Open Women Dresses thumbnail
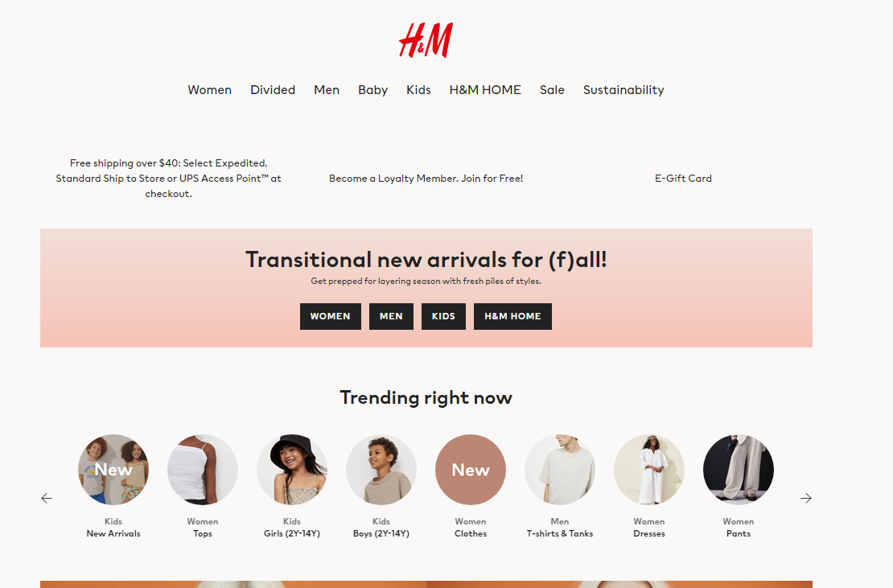893x588 pixels. pyautogui.click(x=649, y=470)
